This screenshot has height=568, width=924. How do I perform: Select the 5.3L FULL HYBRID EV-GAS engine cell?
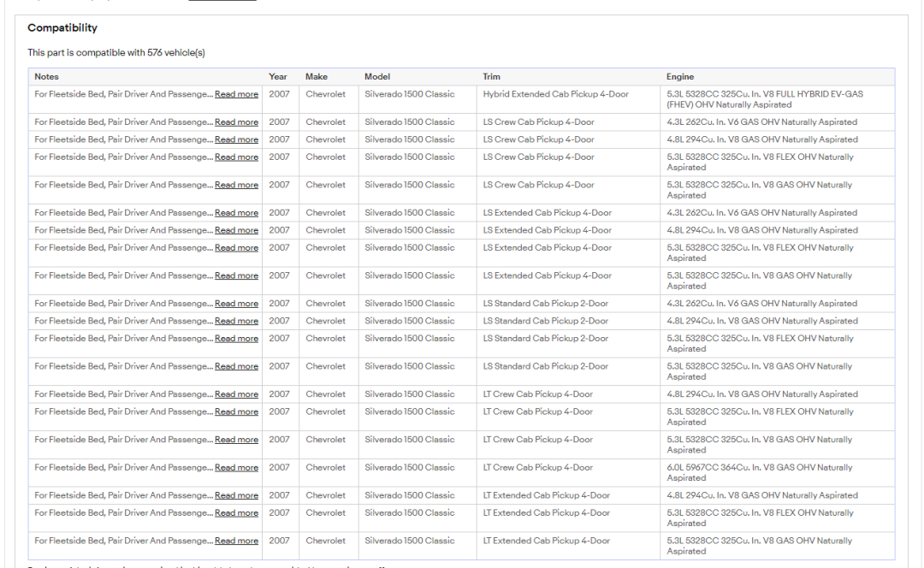click(765, 99)
